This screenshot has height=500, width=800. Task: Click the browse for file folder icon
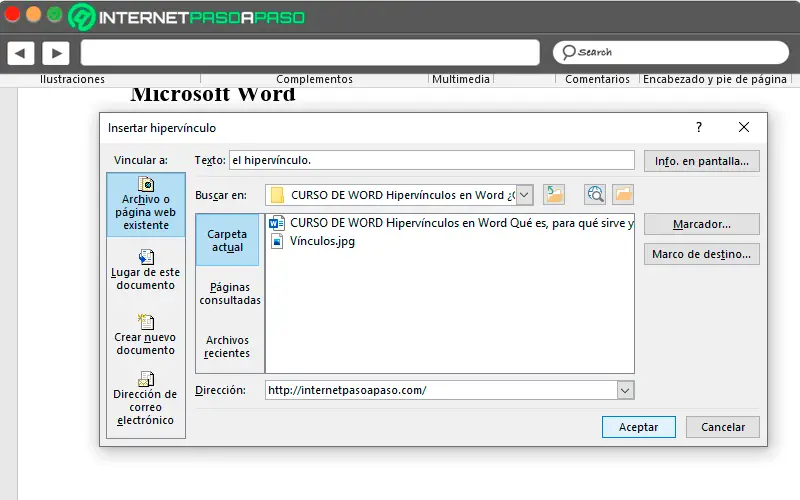pos(623,194)
